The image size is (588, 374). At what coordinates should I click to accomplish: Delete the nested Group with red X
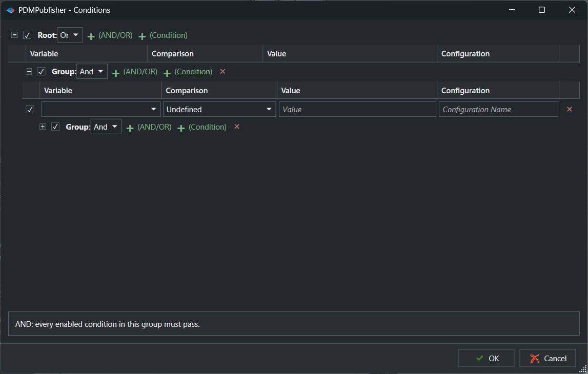pos(237,127)
